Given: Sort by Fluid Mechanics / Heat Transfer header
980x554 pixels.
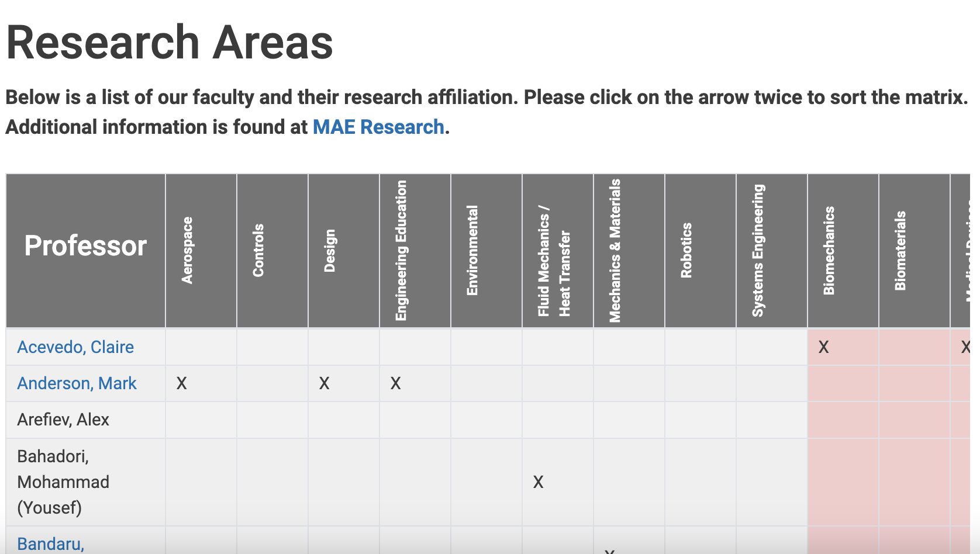Looking at the screenshot, I should [558, 251].
